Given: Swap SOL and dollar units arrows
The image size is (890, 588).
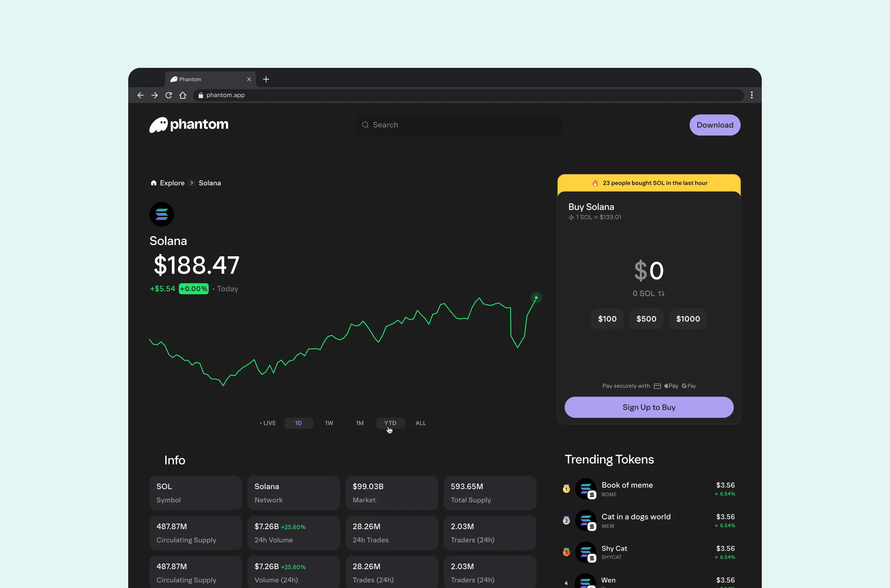Looking at the screenshot, I should tap(662, 294).
